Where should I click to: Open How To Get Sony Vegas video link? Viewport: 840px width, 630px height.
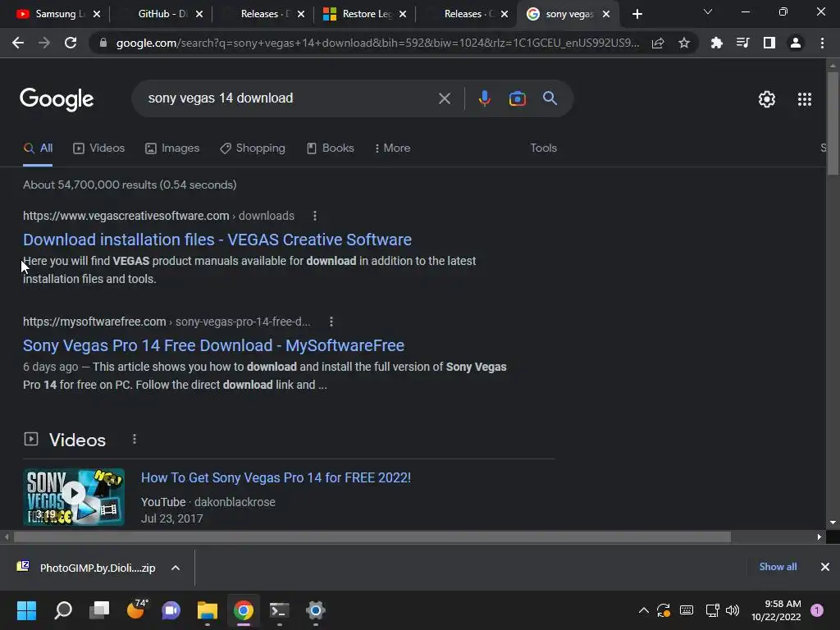pyautogui.click(x=276, y=478)
